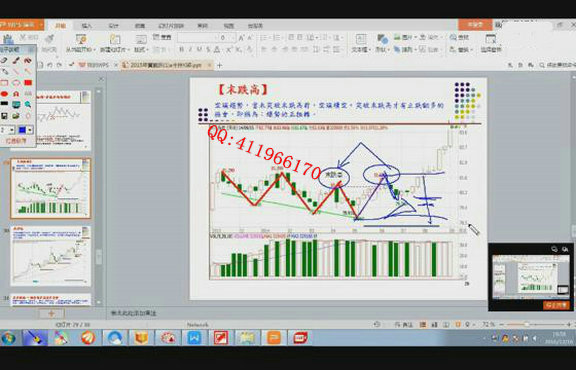Add a new document tab with plus
This screenshot has height=370, width=576.
[220, 66]
